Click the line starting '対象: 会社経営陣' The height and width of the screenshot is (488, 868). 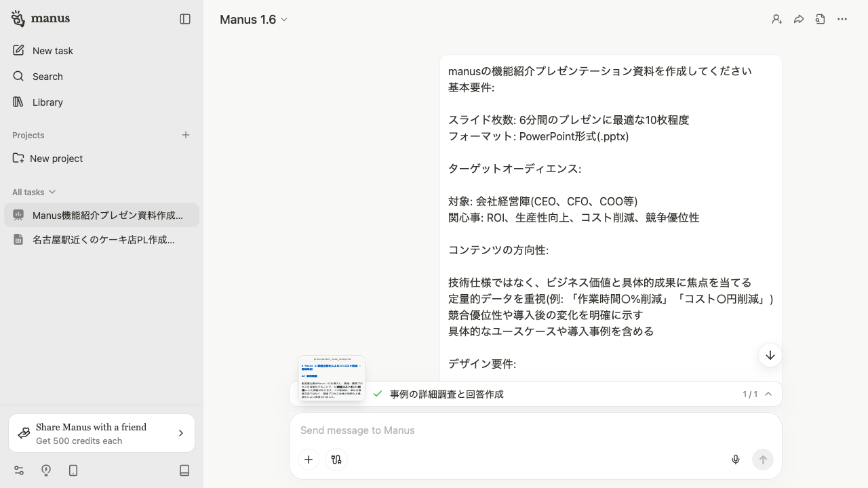click(x=543, y=201)
